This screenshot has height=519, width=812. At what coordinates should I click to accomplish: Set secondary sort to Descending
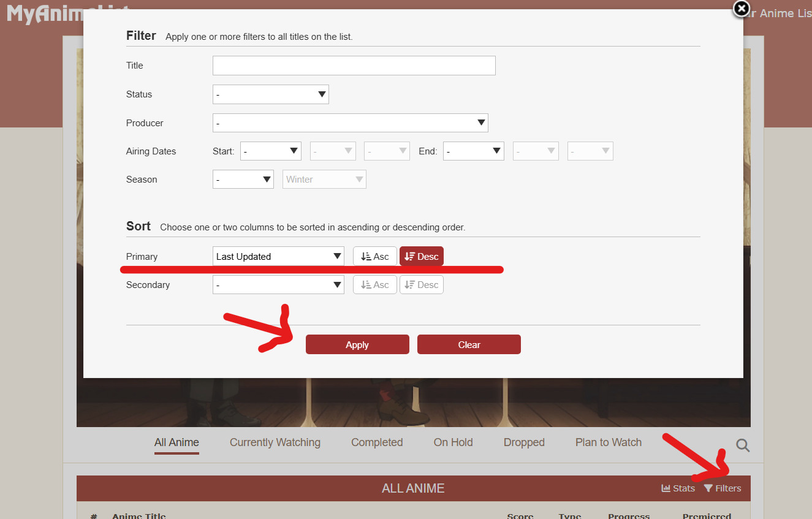(x=422, y=285)
